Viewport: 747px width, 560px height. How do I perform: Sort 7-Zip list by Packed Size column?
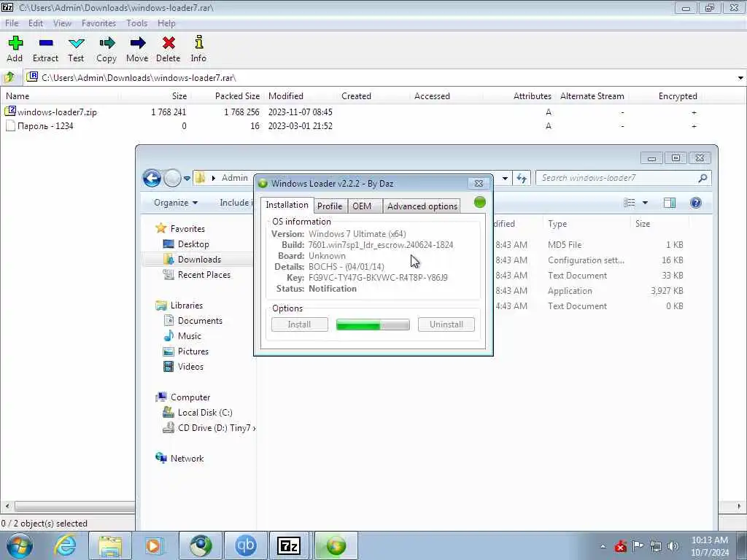[237, 96]
